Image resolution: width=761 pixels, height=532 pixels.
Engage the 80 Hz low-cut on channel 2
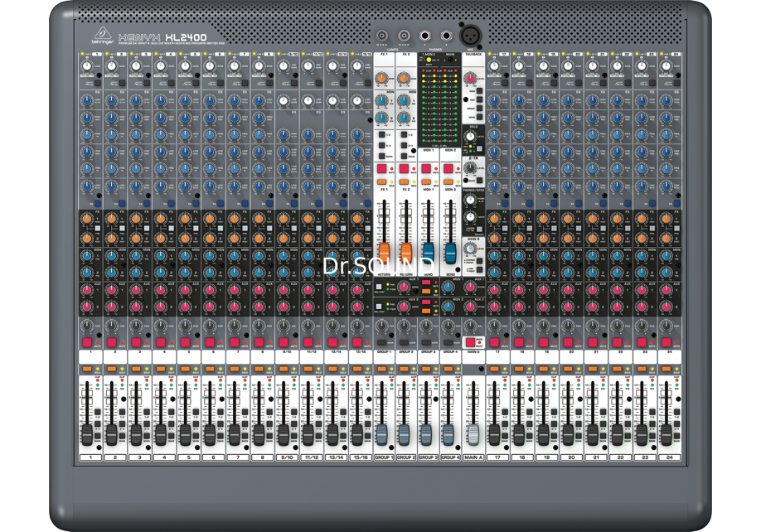[123, 83]
